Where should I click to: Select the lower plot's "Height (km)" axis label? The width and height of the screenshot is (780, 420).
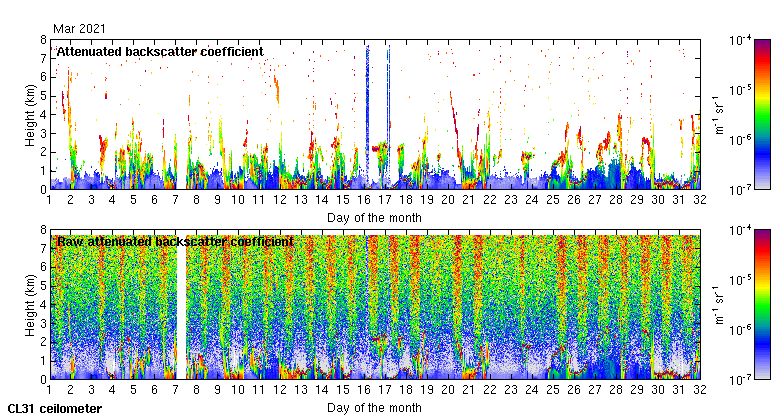click(31, 304)
